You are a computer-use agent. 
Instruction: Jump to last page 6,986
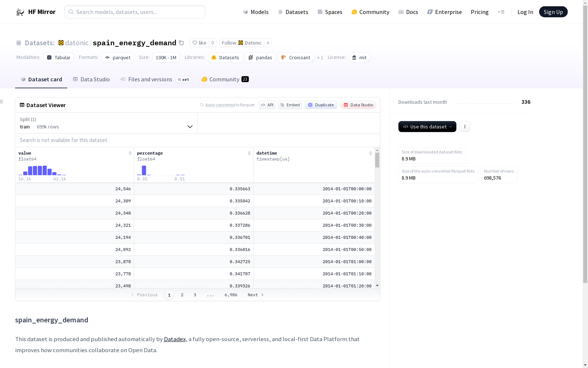[231, 295]
